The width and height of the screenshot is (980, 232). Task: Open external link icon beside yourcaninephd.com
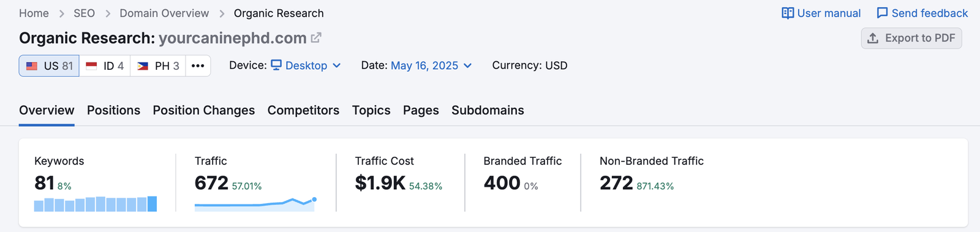tap(316, 38)
